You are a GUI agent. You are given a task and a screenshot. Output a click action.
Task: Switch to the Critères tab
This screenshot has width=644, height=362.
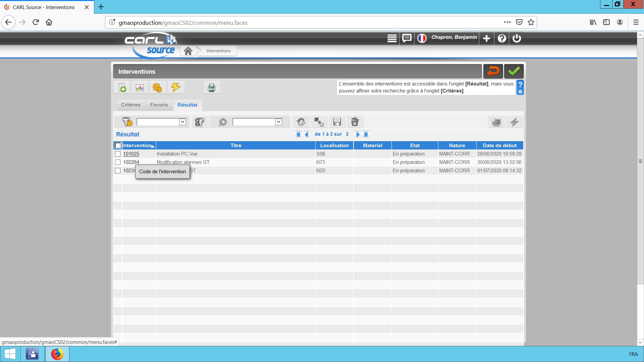[131, 105]
